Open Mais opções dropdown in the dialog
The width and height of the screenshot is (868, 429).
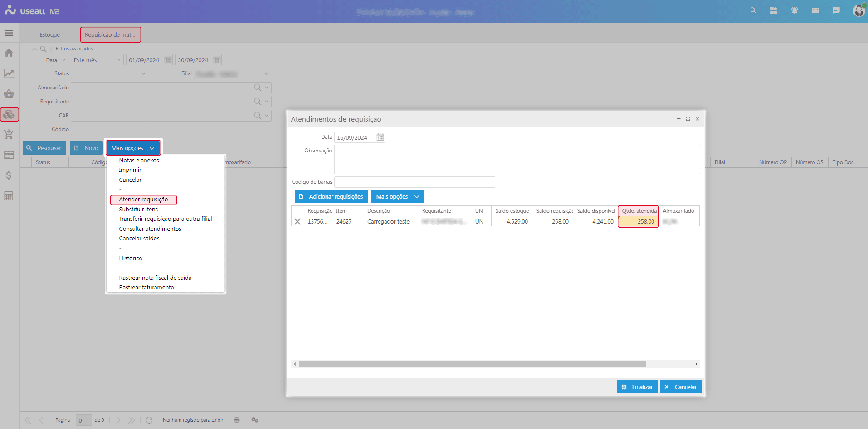pos(397,197)
